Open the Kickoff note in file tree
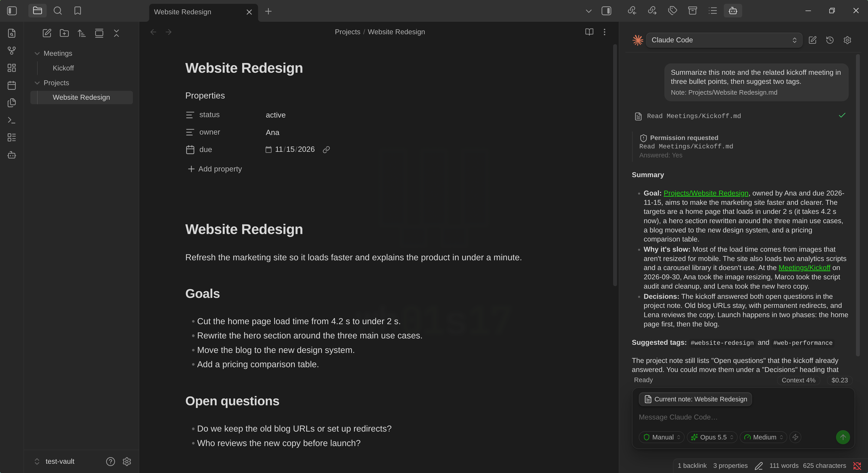The height and width of the screenshot is (473, 868). tap(63, 68)
